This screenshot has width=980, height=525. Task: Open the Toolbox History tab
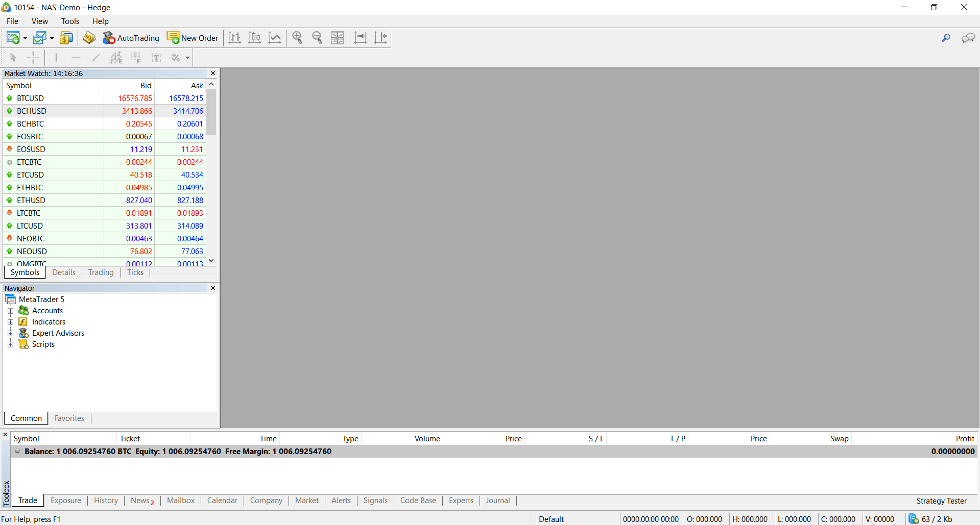coord(106,501)
